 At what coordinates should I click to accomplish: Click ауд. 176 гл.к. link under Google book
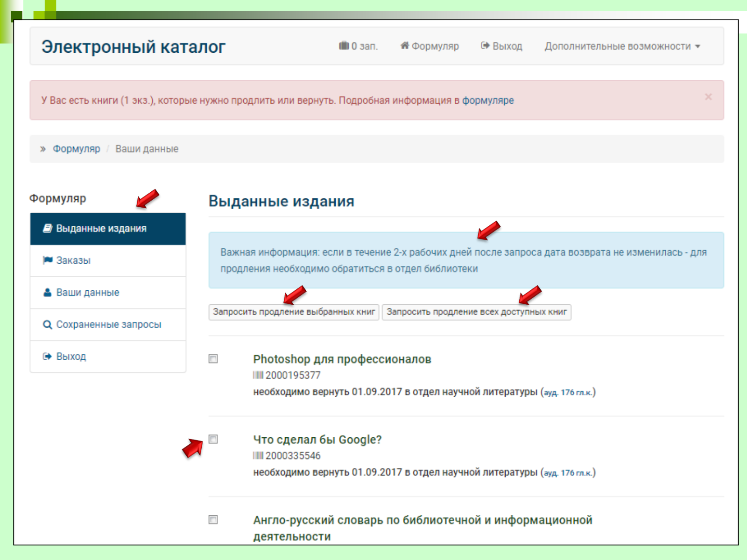568,473
